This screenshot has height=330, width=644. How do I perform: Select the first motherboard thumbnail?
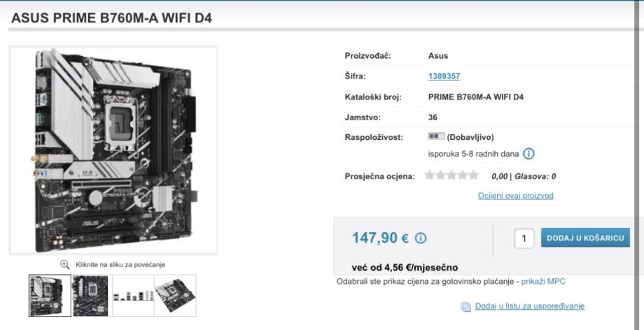pyautogui.click(x=50, y=296)
